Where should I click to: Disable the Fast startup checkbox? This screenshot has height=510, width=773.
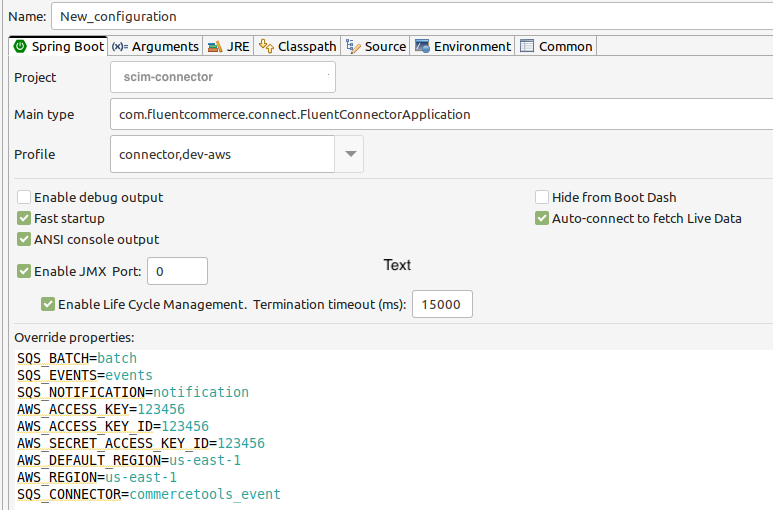click(x=25, y=218)
